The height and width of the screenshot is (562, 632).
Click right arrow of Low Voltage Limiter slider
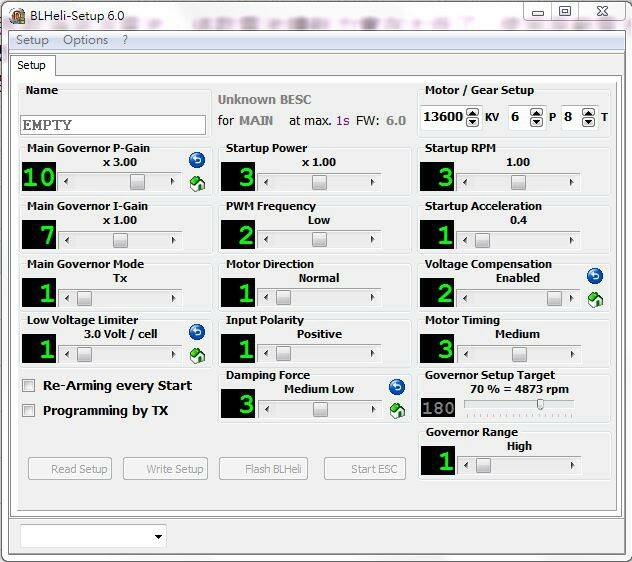point(173,354)
